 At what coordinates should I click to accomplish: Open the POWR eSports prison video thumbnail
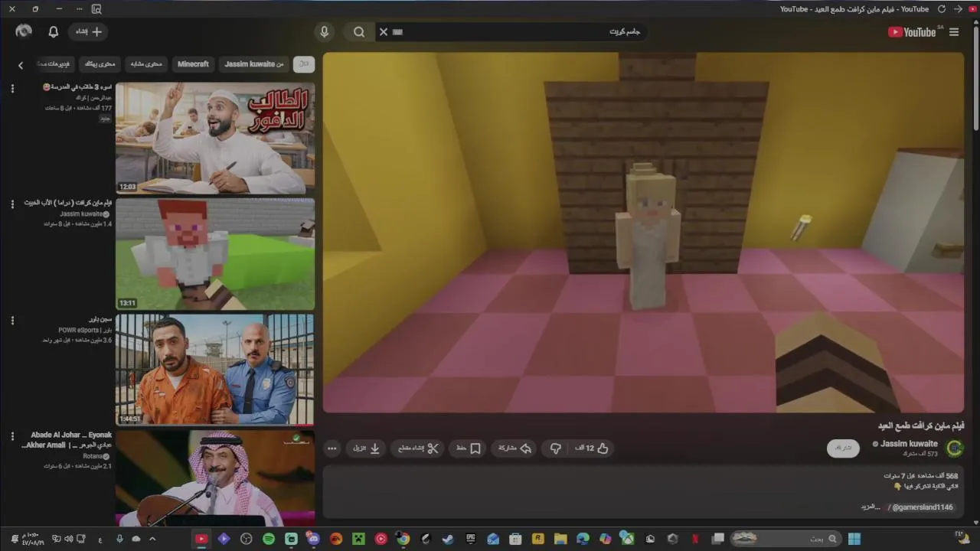(x=215, y=370)
